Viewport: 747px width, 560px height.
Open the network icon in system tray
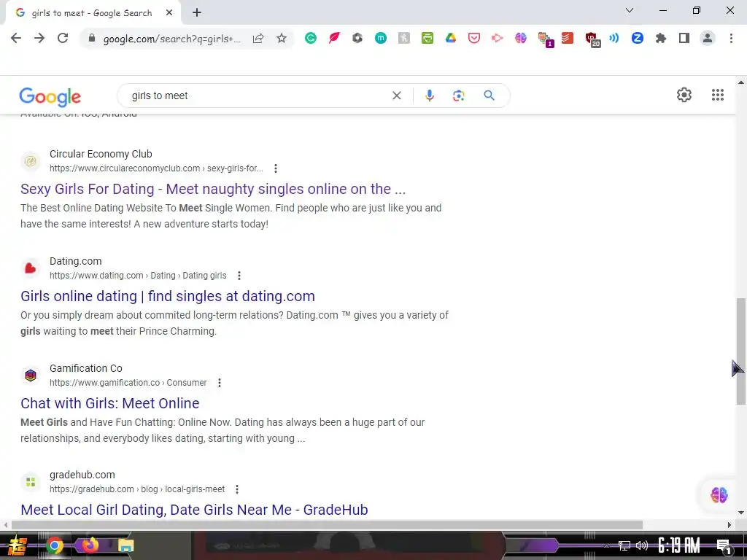click(x=624, y=545)
